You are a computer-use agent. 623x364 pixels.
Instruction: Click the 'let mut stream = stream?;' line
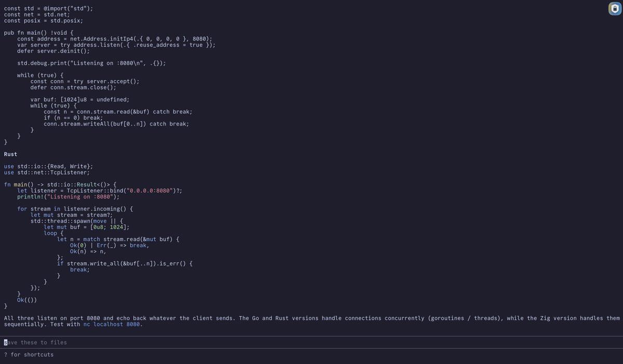(72, 215)
